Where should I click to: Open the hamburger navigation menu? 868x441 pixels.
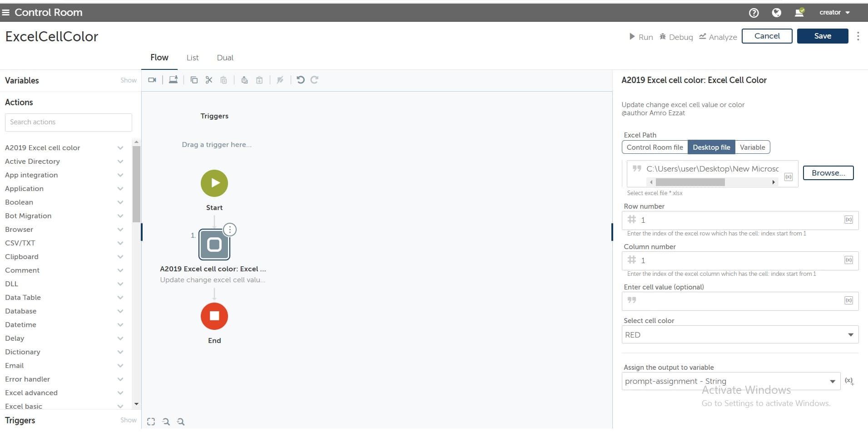click(x=6, y=12)
